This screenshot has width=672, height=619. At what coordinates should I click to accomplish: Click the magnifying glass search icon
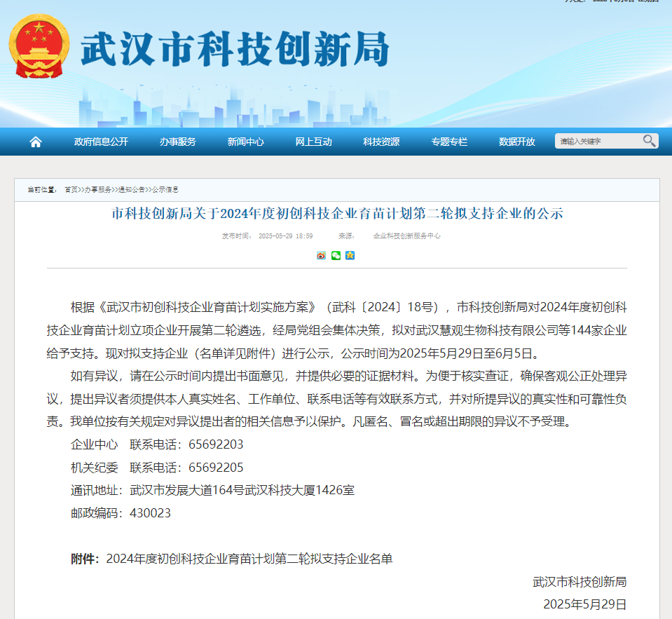(649, 141)
